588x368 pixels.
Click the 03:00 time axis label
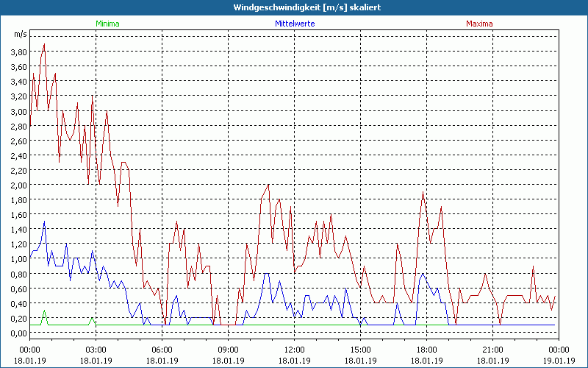tap(96, 350)
